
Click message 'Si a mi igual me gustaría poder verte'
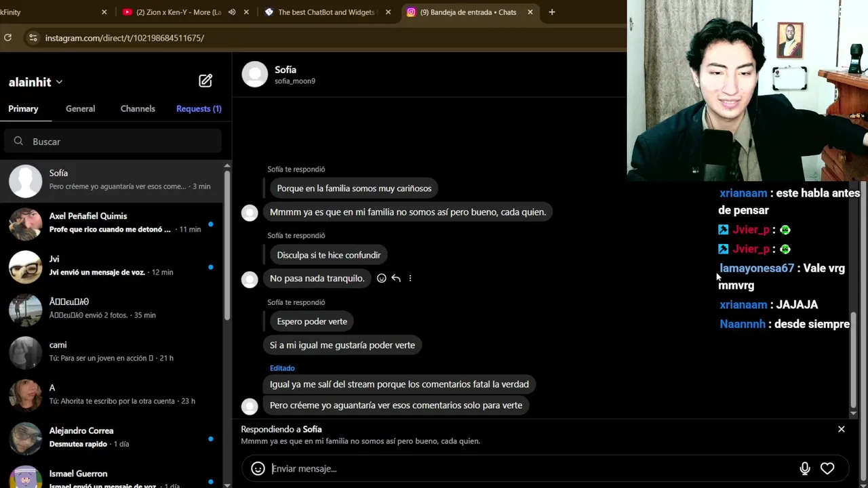coord(342,345)
